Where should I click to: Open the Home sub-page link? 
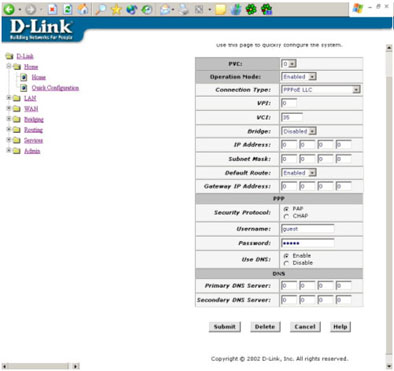tap(39, 77)
